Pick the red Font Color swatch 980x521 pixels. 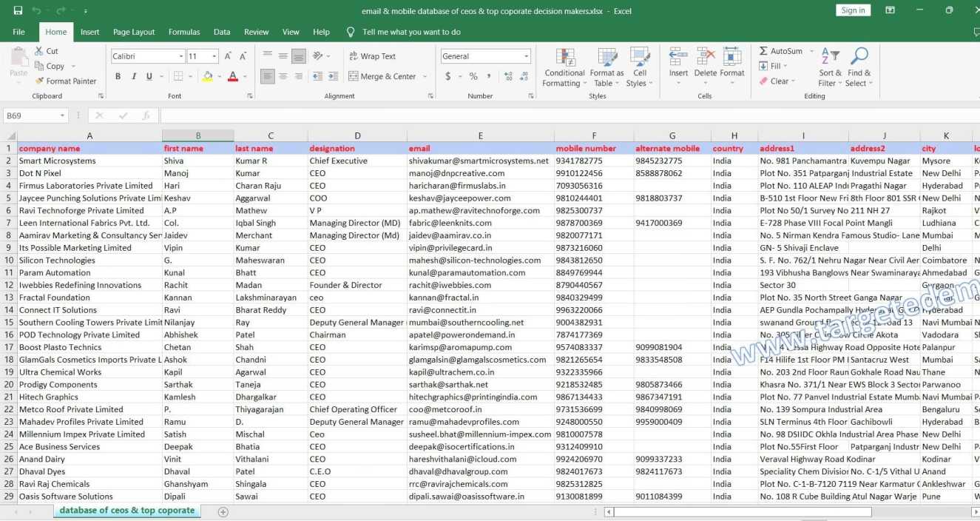click(x=232, y=76)
